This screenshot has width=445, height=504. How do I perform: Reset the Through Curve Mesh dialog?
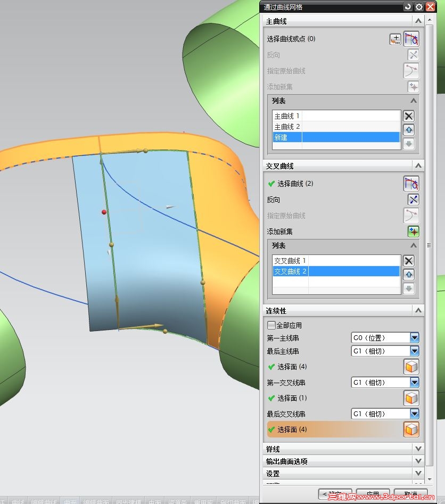click(x=408, y=7)
